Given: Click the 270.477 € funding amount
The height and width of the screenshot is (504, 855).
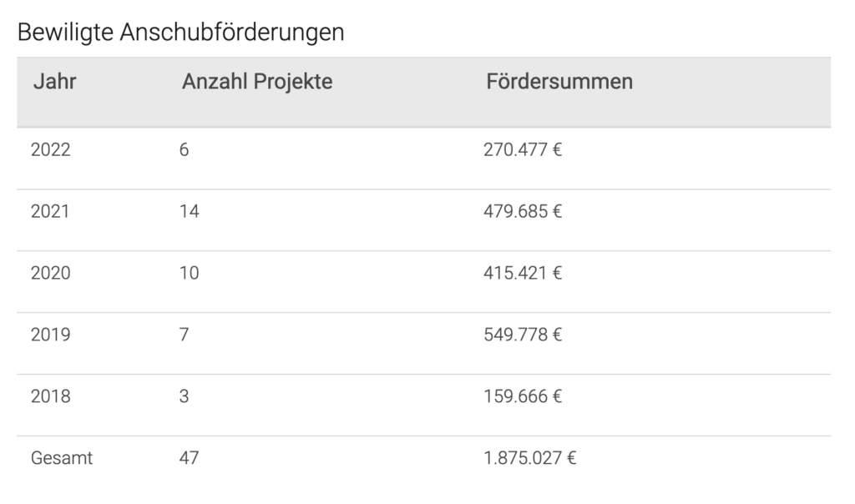Looking at the screenshot, I should [523, 150].
